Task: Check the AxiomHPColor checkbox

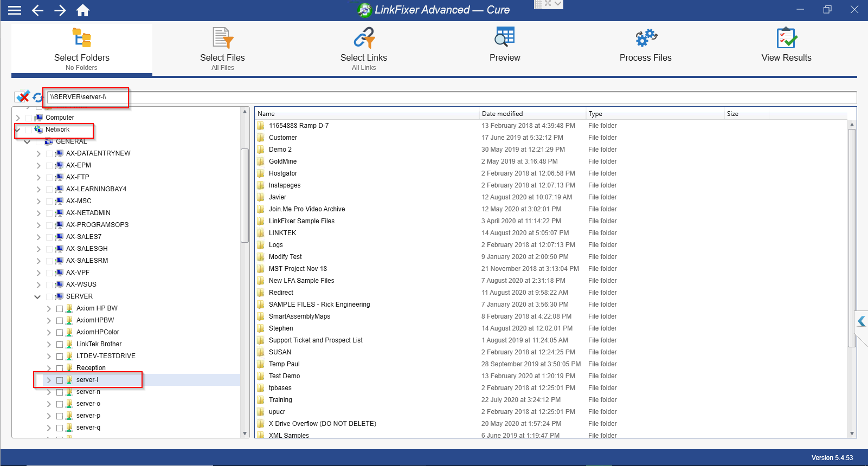Action: coord(60,333)
